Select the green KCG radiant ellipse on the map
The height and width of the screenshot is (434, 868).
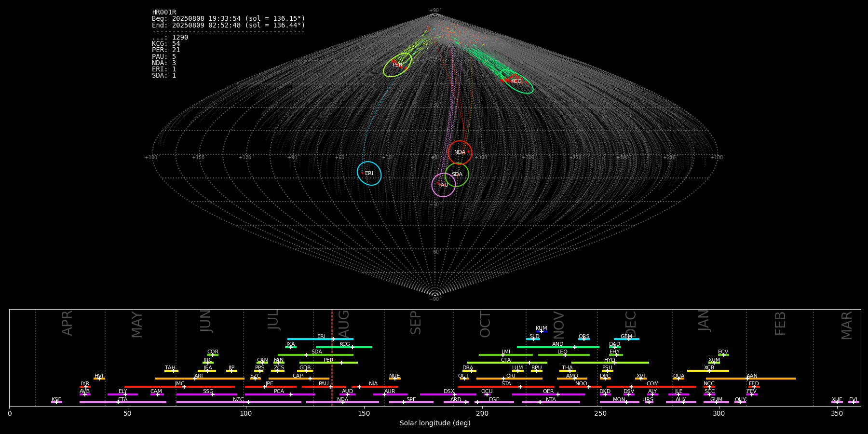click(x=516, y=81)
